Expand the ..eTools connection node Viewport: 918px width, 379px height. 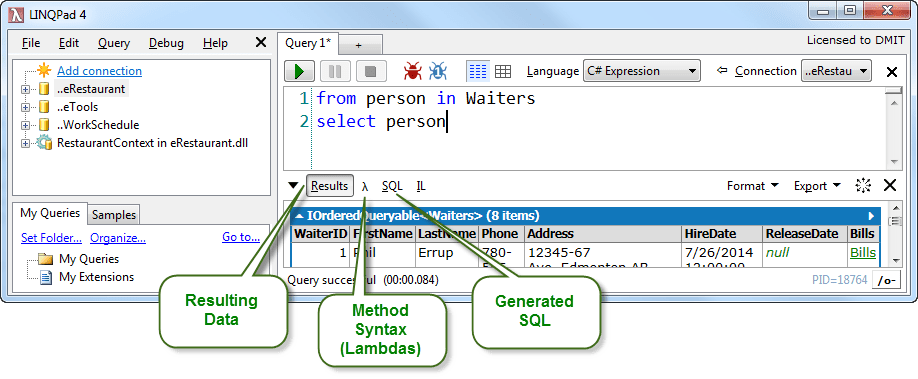25,107
